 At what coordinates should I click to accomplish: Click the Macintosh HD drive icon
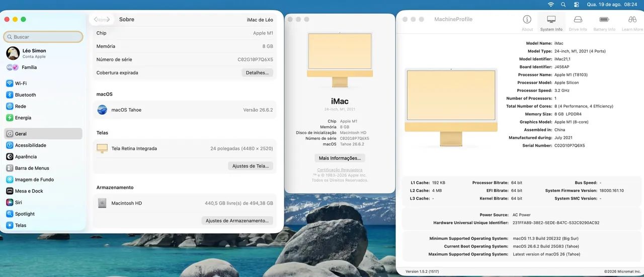coord(102,203)
